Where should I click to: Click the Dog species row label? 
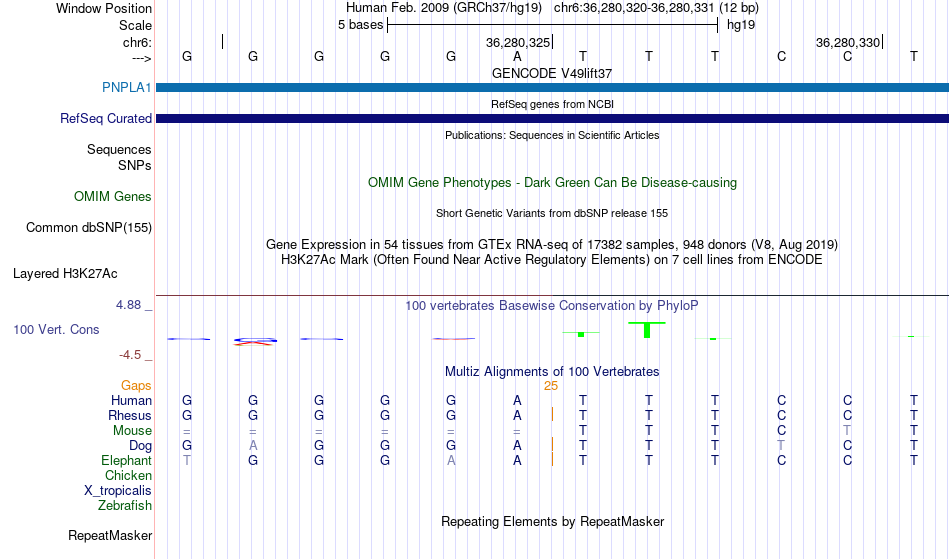coord(140,446)
